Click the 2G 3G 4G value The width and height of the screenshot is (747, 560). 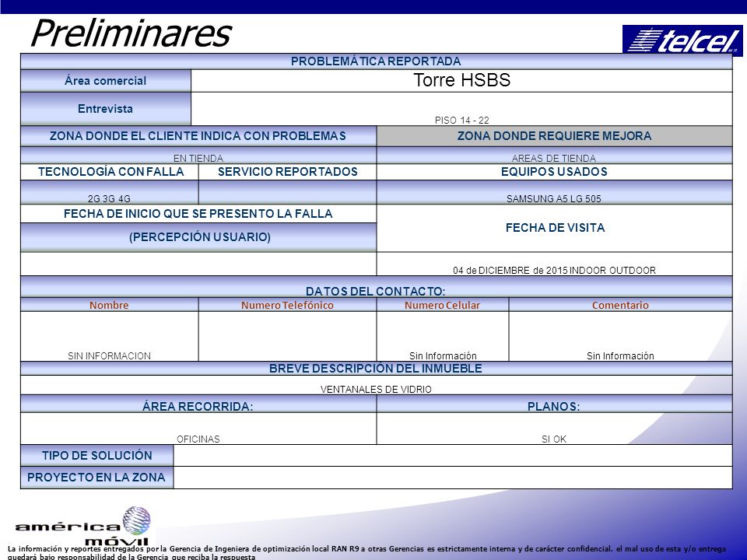(x=109, y=198)
